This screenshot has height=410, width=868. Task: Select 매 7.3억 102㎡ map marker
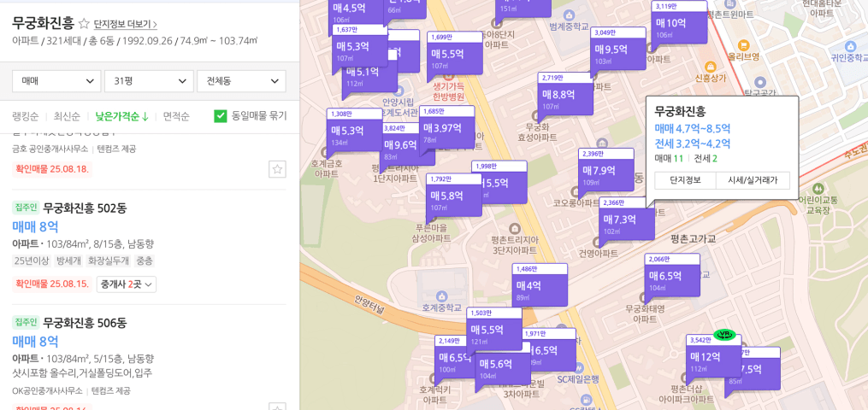click(627, 221)
